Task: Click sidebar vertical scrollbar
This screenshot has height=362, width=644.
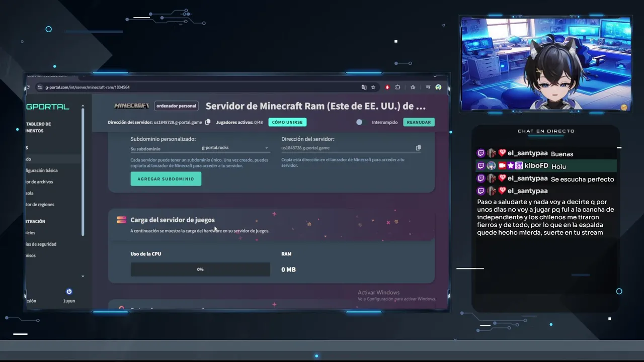Action: pos(83,171)
